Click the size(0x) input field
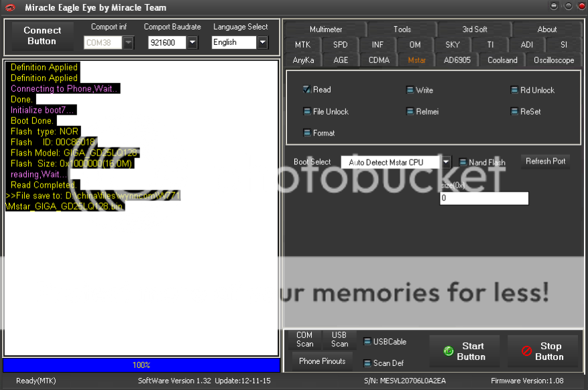 (484, 198)
